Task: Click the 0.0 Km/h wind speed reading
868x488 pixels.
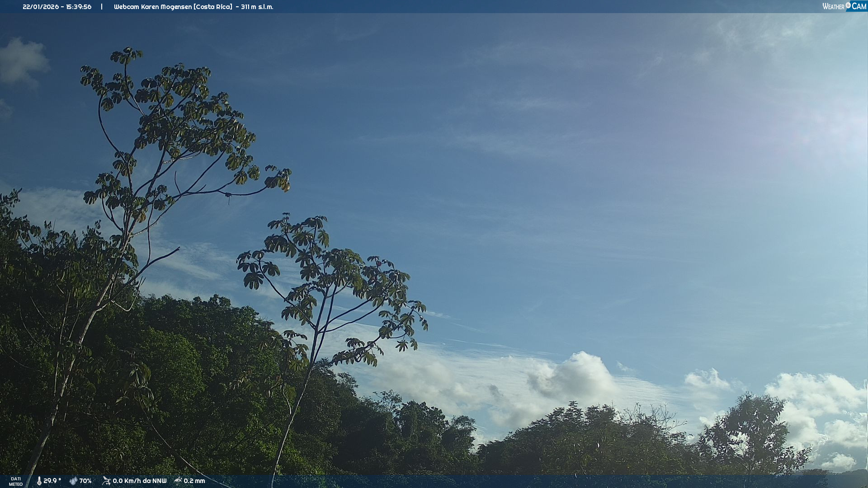Action: [127, 481]
